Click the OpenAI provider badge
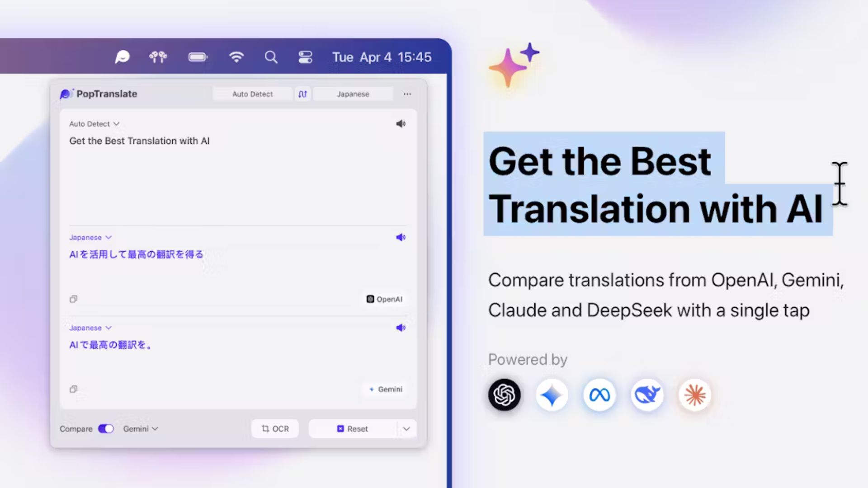 385,299
